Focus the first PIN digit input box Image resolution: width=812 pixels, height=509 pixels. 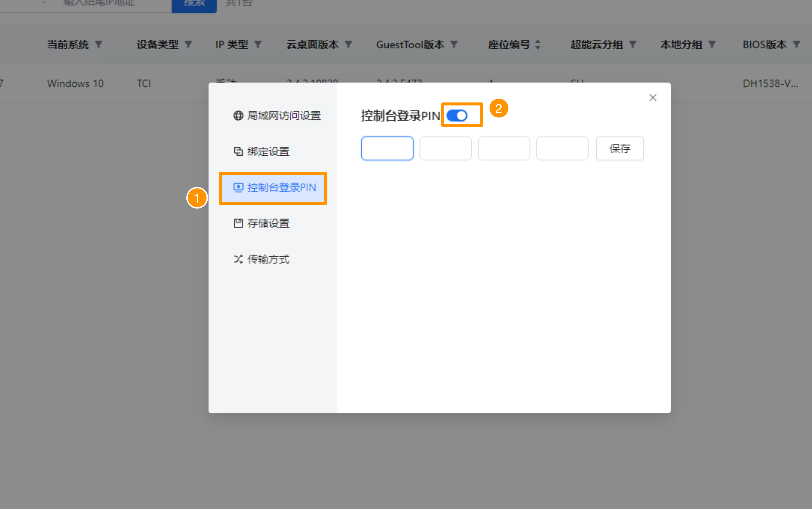(x=387, y=148)
